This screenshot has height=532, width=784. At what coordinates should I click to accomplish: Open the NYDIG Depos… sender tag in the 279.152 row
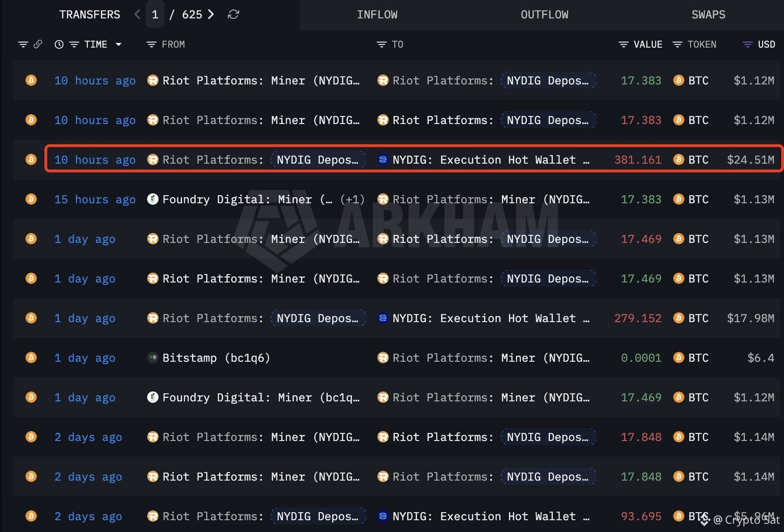click(318, 318)
